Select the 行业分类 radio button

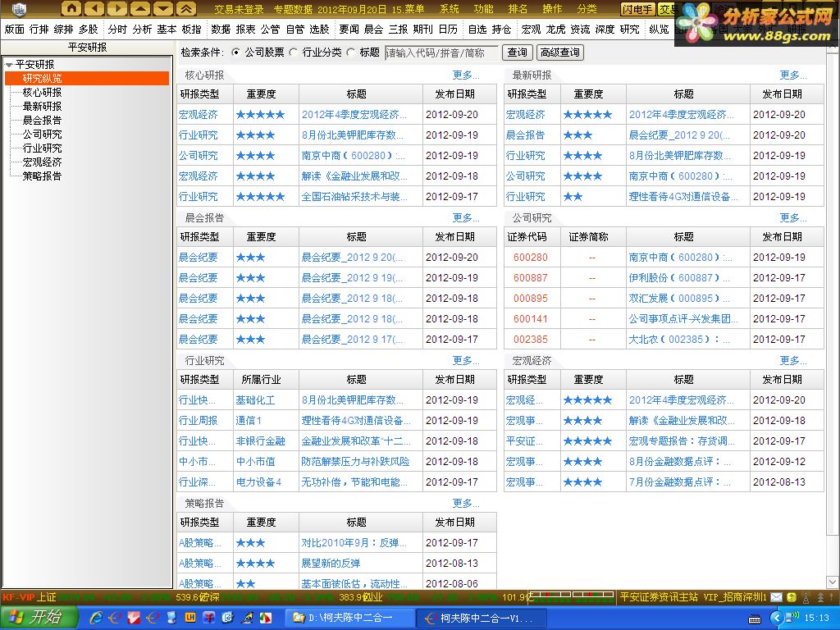293,52
